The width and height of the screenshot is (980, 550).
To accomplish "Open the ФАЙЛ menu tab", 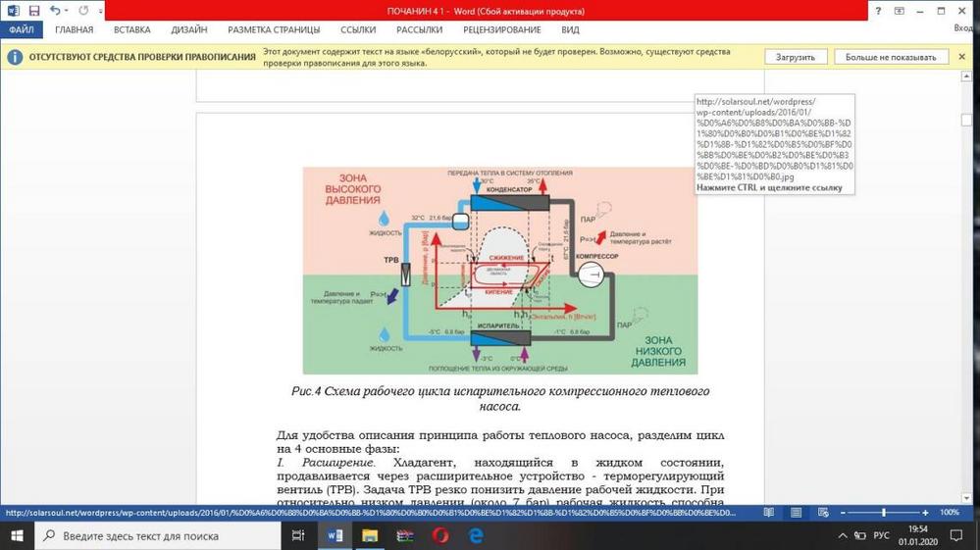I will click(21, 30).
